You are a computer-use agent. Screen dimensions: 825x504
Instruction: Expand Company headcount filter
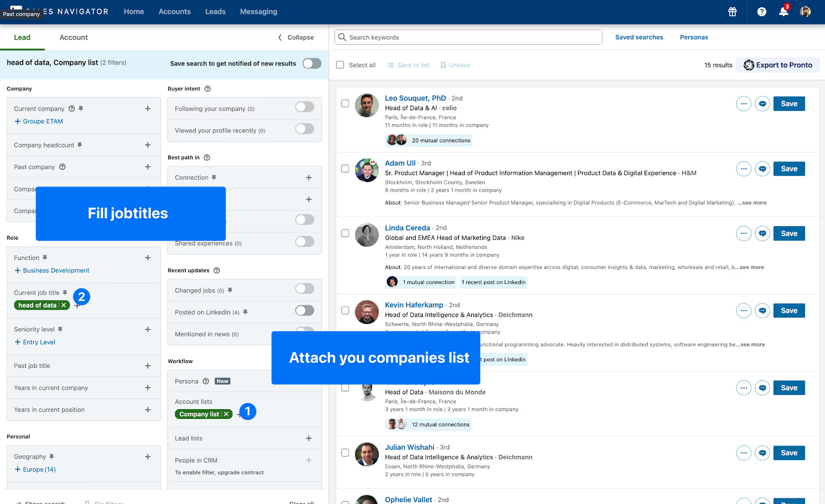(148, 145)
